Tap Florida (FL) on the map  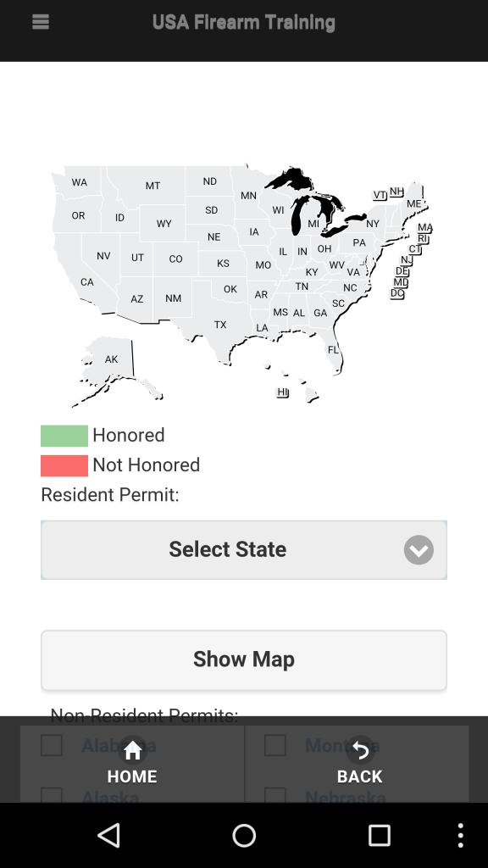coord(332,348)
